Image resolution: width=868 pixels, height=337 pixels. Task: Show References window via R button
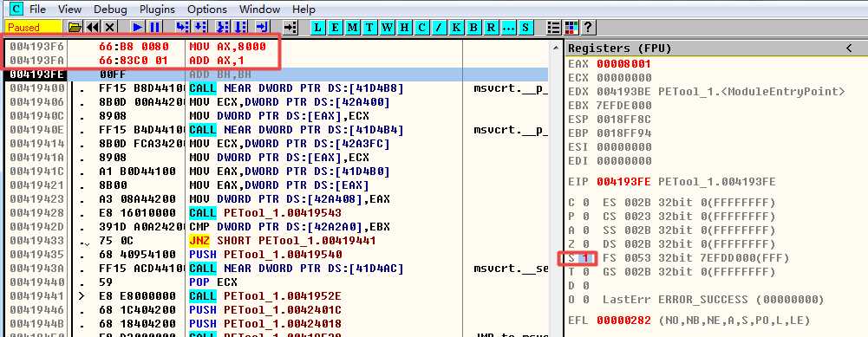pyautogui.click(x=492, y=27)
